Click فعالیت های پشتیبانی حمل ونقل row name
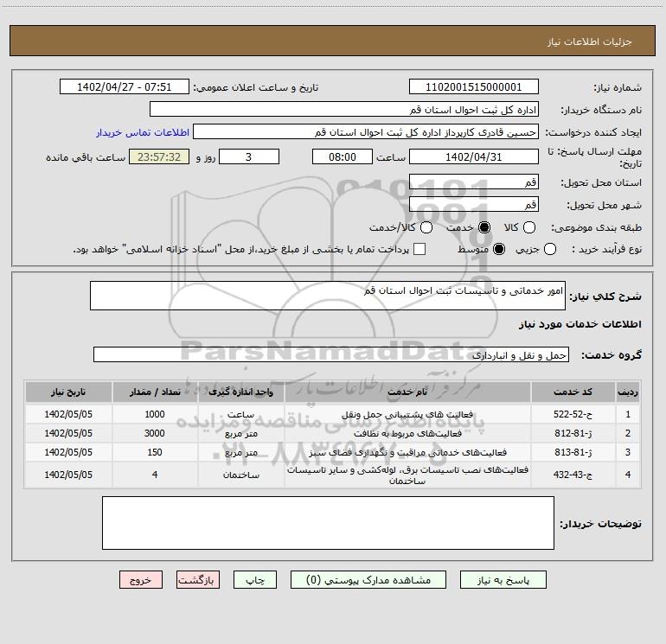 (x=407, y=414)
